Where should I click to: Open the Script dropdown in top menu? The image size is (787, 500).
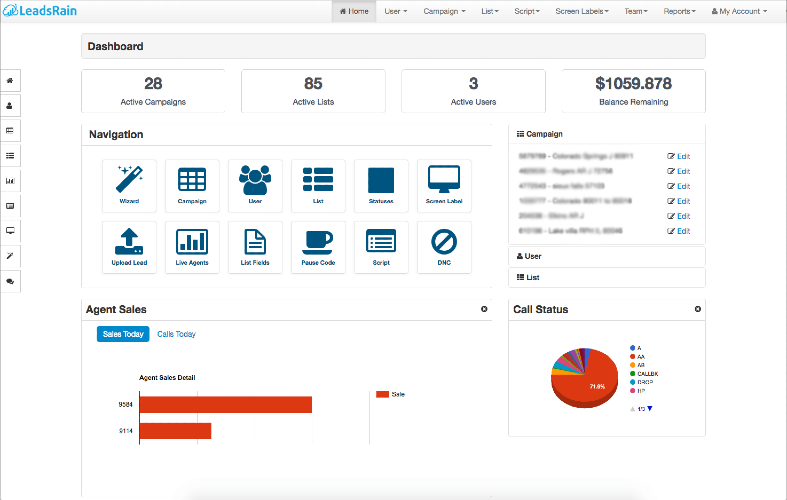point(527,11)
